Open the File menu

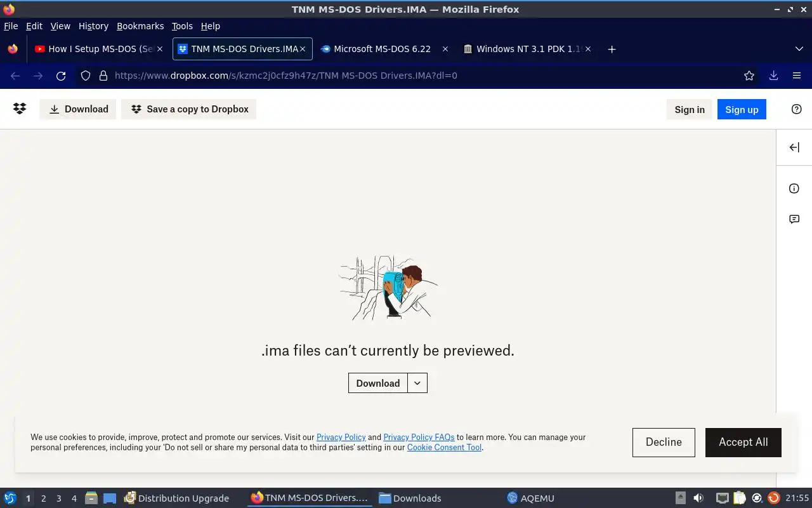click(x=11, y=26)
